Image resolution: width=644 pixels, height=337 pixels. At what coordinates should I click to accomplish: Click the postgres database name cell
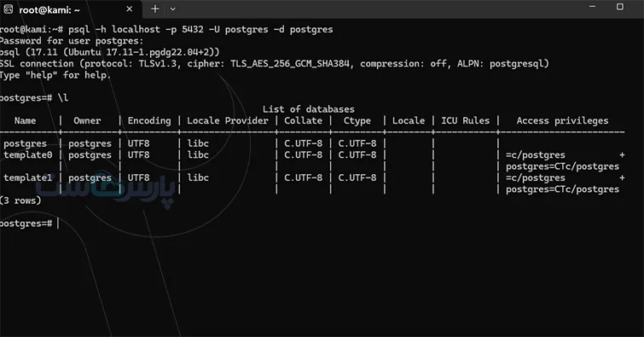[x=25, y=144]
